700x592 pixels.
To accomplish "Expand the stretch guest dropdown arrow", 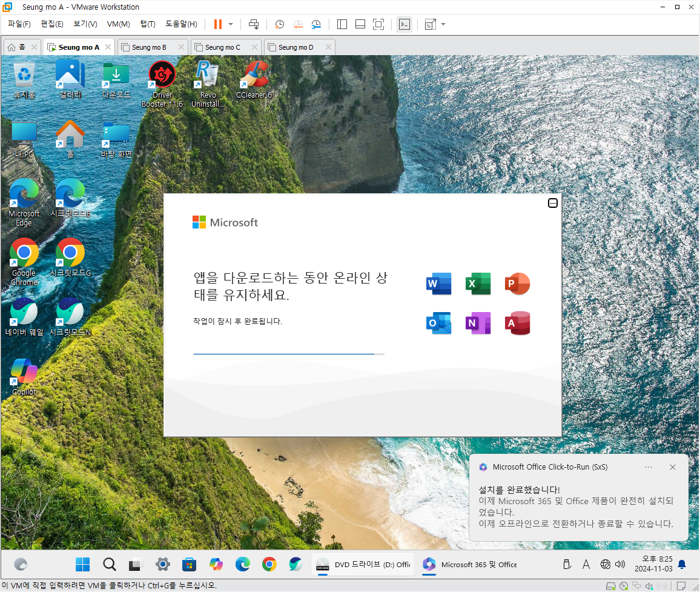I will 443,24.
